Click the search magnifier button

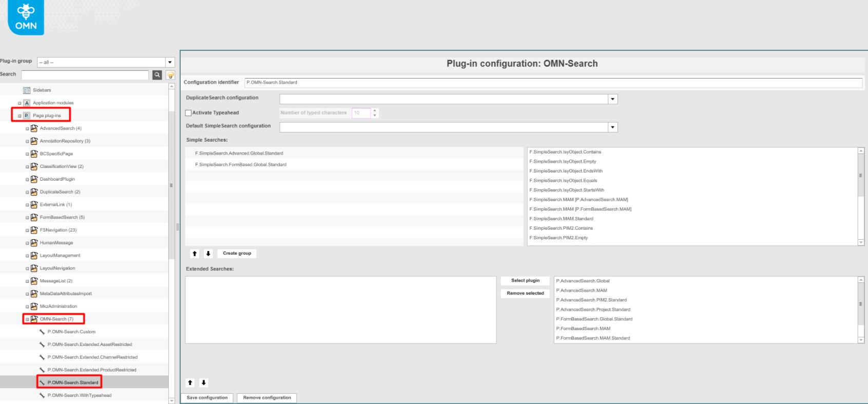[x=158, y=75]
